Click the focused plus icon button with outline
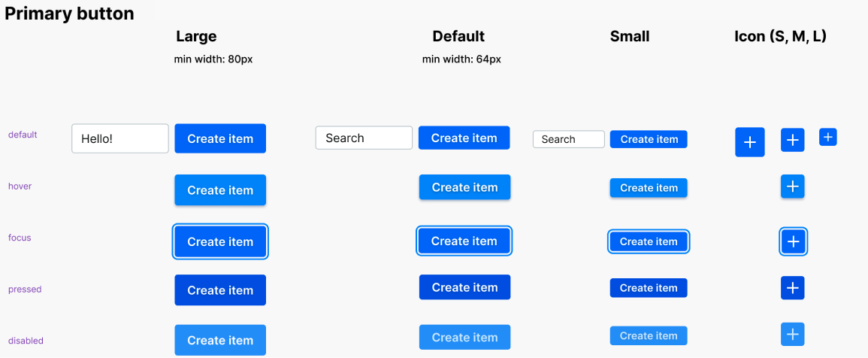Image resolution: width=868 pixels, height=358 pixels. 793,241
